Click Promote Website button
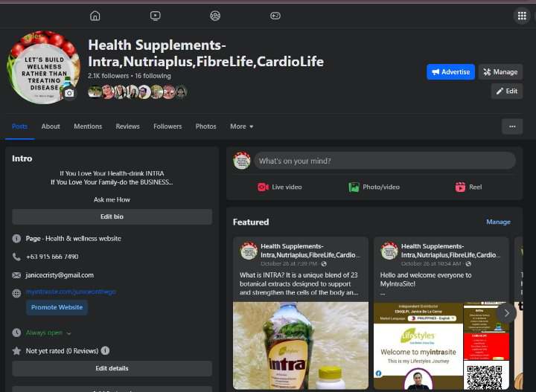The width and height of the screenshot is (536, 392). point(57,307)
